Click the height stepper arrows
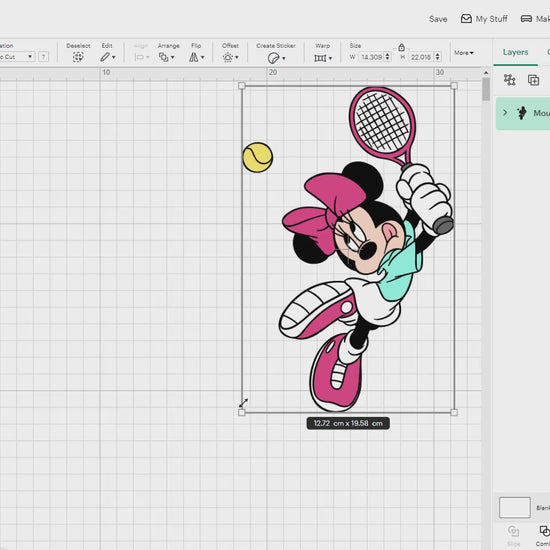 coord(437,56)
